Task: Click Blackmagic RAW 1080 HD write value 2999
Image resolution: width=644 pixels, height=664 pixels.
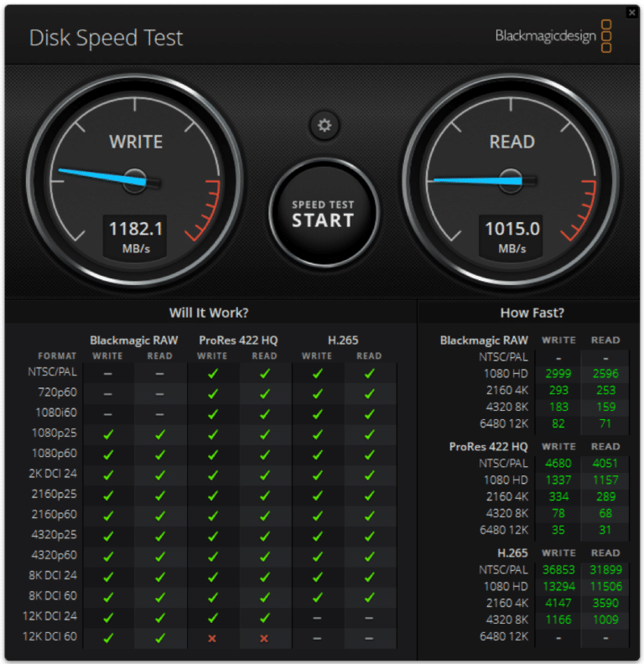Action: click(558, 374)
